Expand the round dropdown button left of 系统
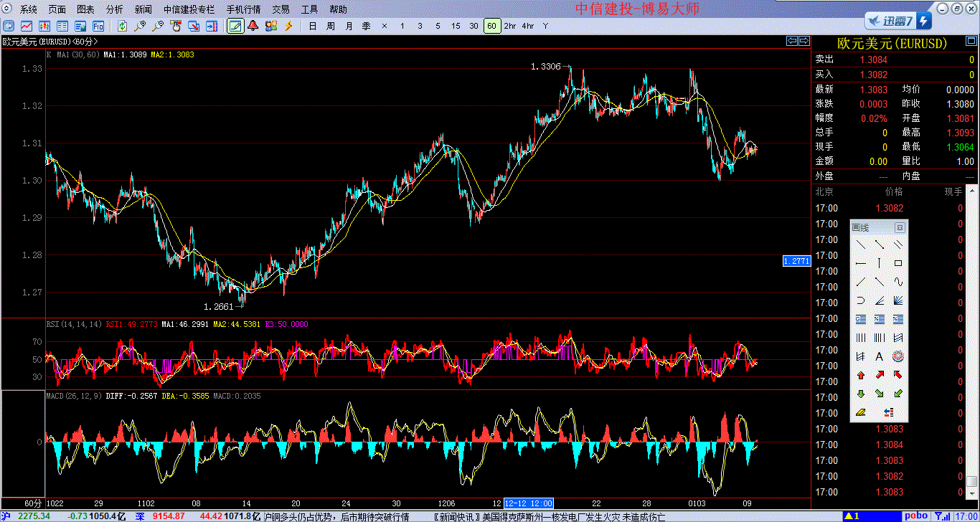Viewport: 980px width, 522px height. 8,9
